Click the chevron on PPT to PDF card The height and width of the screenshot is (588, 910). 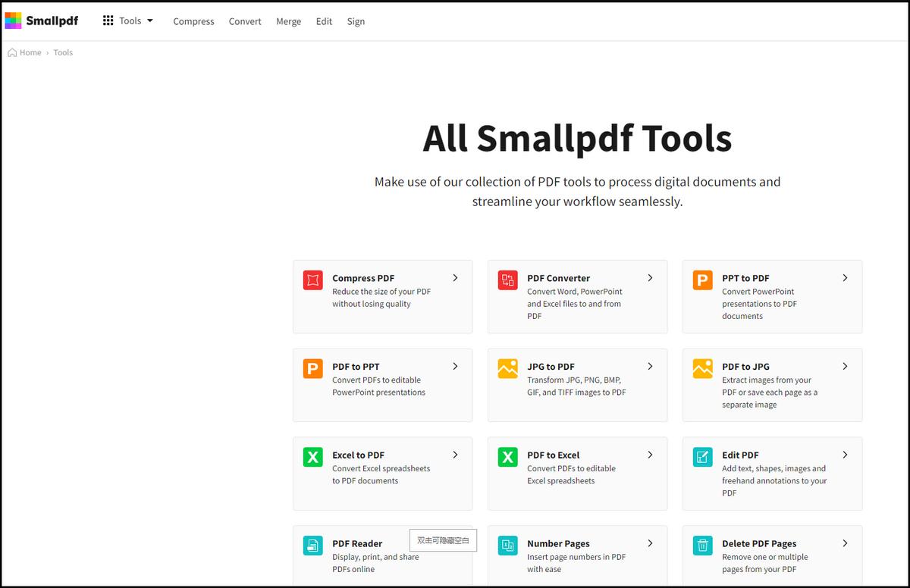(x=845, y=278)
